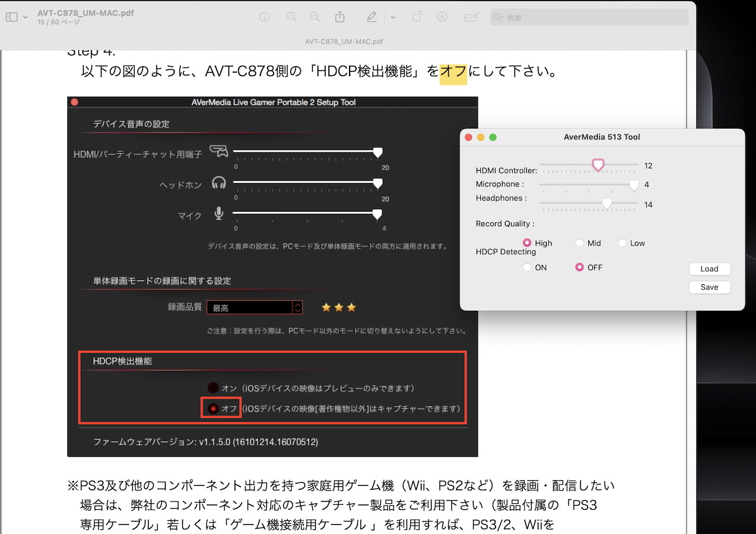Click the Preview sidebar view icon
The image size is (756, 534).
click(11, 17)
